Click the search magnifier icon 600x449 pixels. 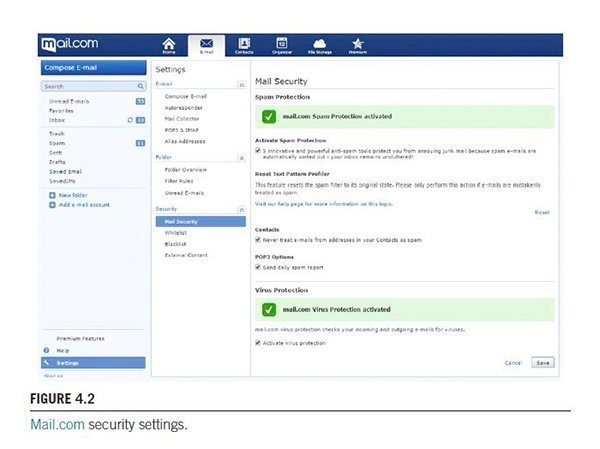(x=142, y=87)
